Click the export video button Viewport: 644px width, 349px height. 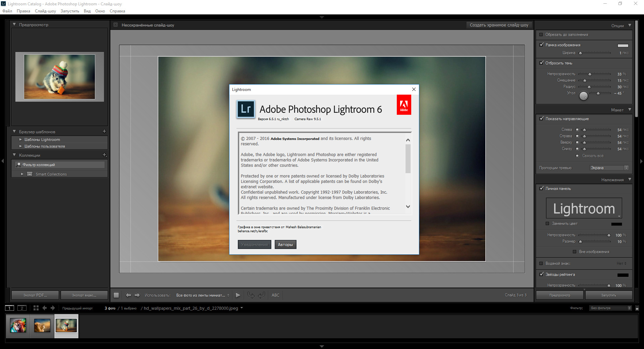pos(84,295)
